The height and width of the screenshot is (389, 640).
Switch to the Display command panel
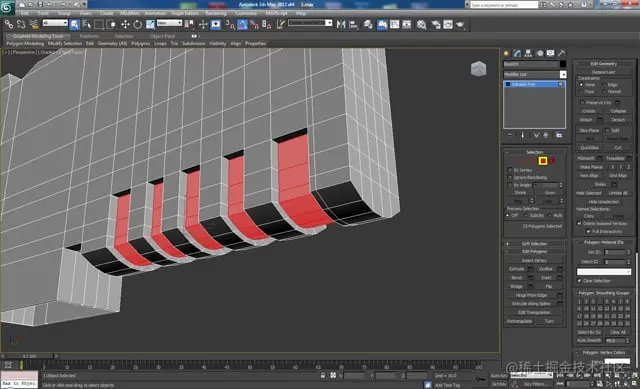click(x=551, y=53)
